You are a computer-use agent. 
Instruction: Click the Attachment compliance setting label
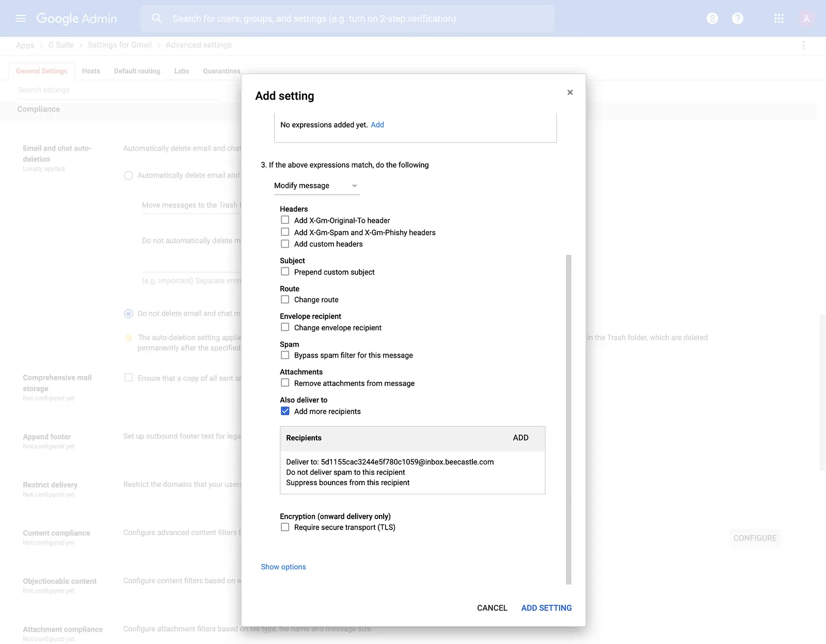(x=63, y=630)
